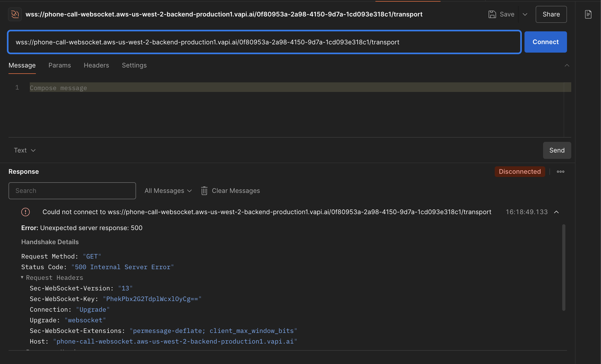Open the Save options dropdown arrow

[x=525, y=14]
